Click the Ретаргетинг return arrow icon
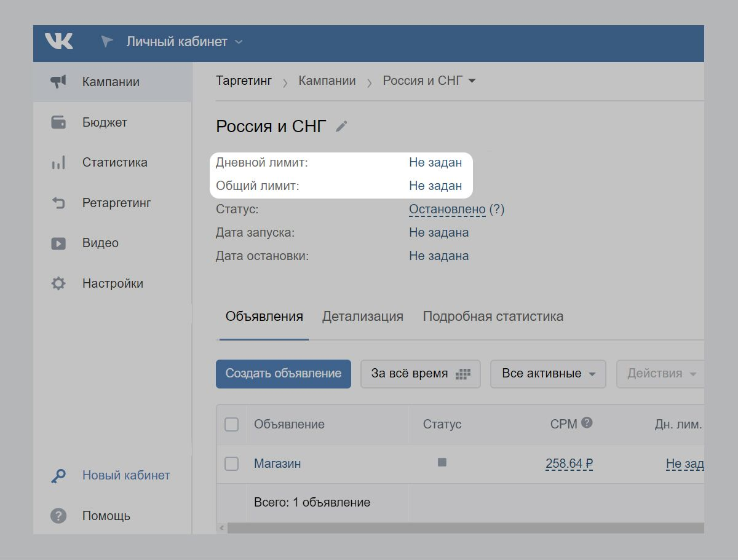 click(x=58, y=203)
